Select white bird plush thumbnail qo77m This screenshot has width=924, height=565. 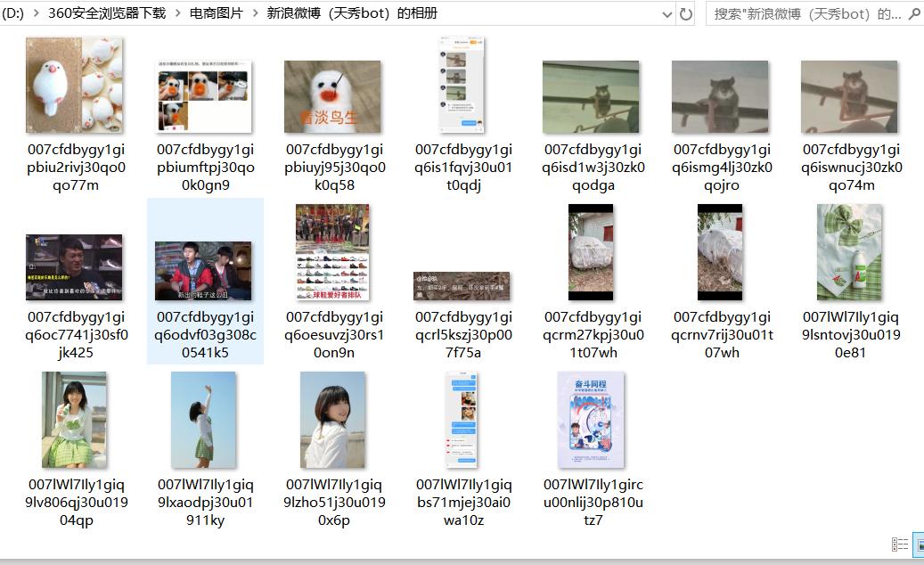(x=74, y=85)
